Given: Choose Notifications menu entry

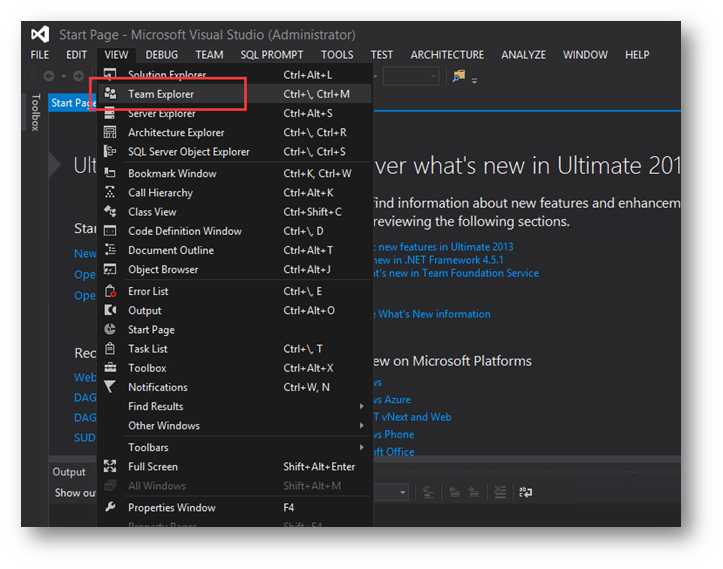Looking at the screenshot, I should coord(235,387).
